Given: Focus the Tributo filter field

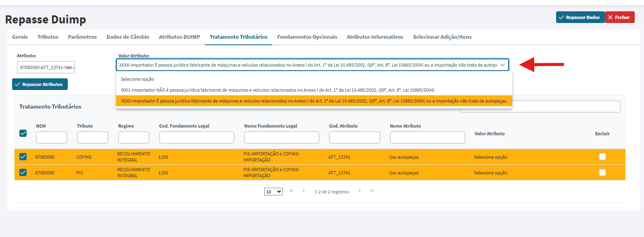Looking at the screenshot, I should 92,137.
